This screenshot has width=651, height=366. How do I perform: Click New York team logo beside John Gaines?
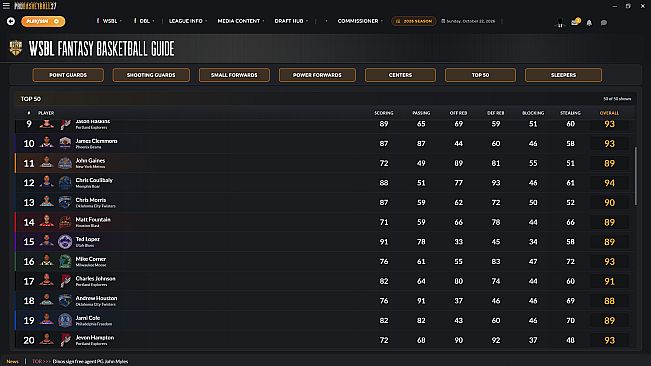65,163
